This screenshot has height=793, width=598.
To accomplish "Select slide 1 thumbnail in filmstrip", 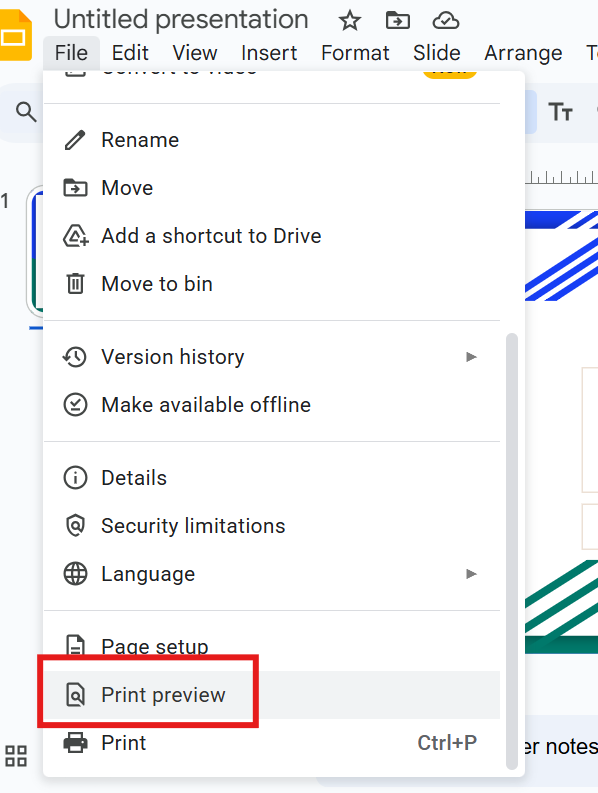I will tap(35, 251).
